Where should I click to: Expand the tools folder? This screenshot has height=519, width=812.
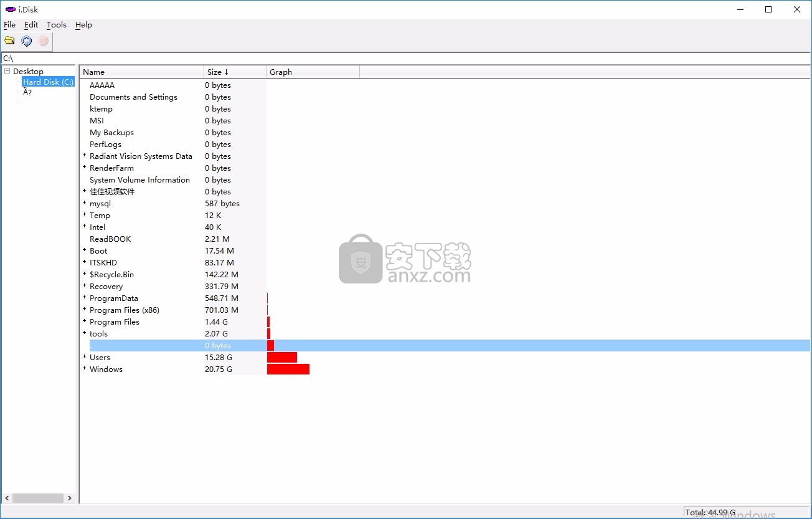pyautogui.click(x=85, y=333)
